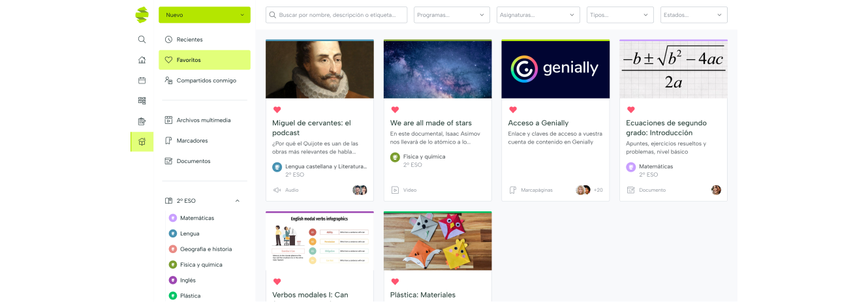Image resolution: width=868 pixels, height=302 pixels.
Task: Click the green app logo
Action: pos(142,14)
